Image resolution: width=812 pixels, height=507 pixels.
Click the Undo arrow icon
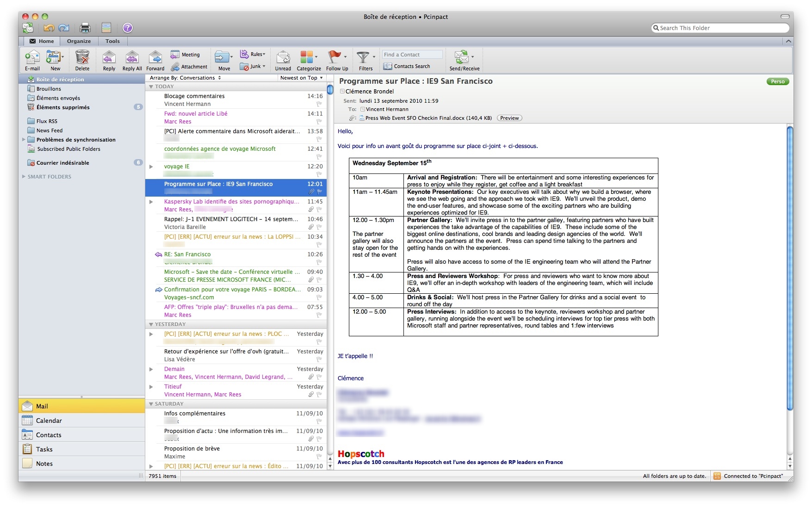click(x=49, y=28)
